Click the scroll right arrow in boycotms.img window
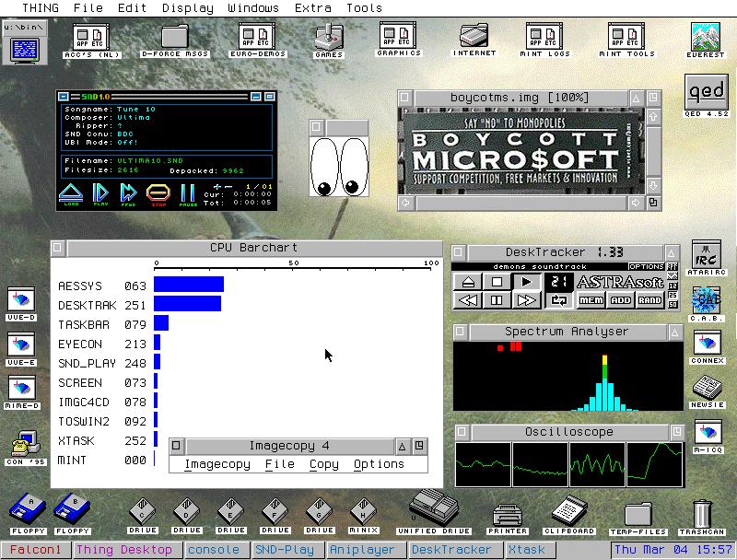 636,203
